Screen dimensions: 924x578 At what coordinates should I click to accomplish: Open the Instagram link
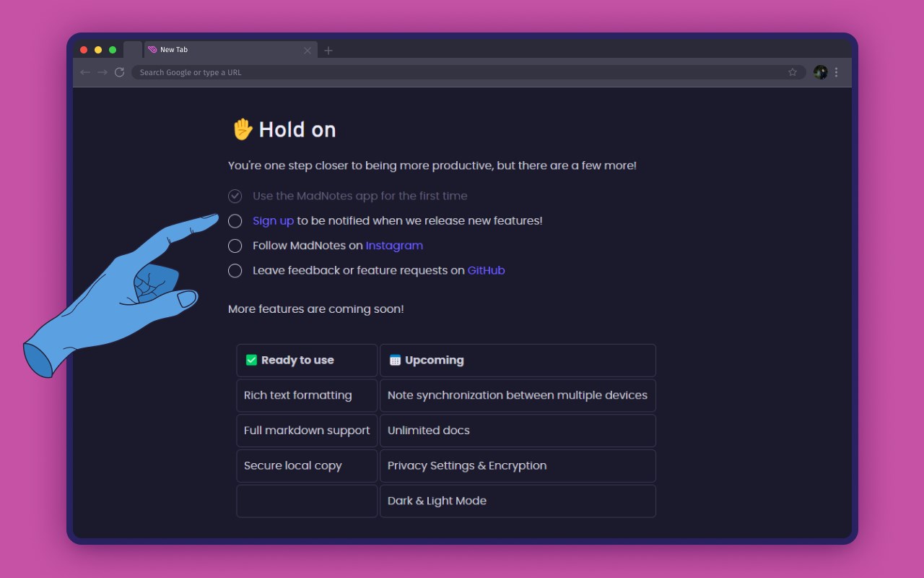coord(394,246)
